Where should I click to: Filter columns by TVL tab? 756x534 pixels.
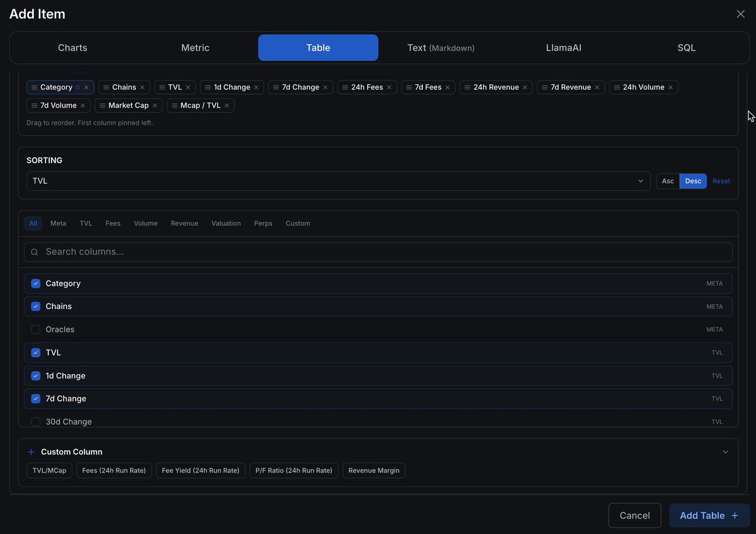click(x=86, y=224)
